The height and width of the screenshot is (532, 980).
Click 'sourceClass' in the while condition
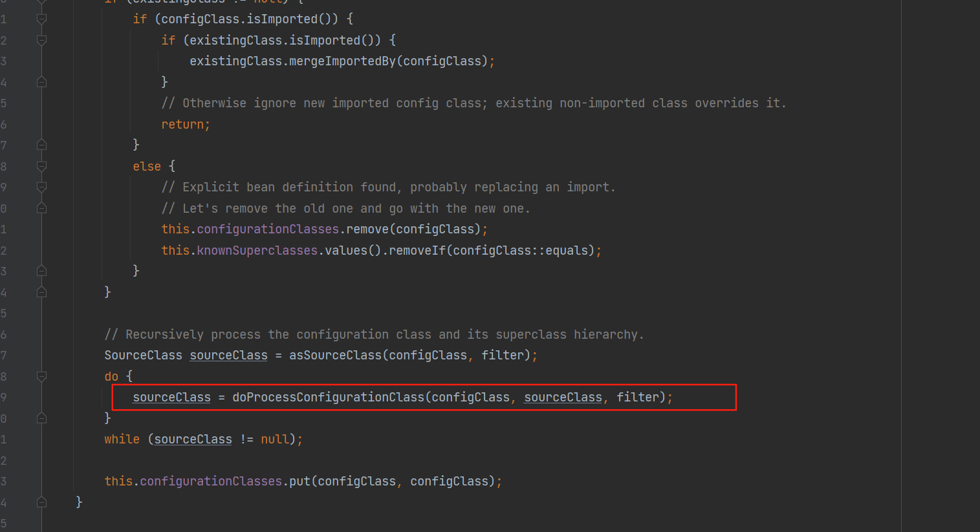(x=193, y=439)
